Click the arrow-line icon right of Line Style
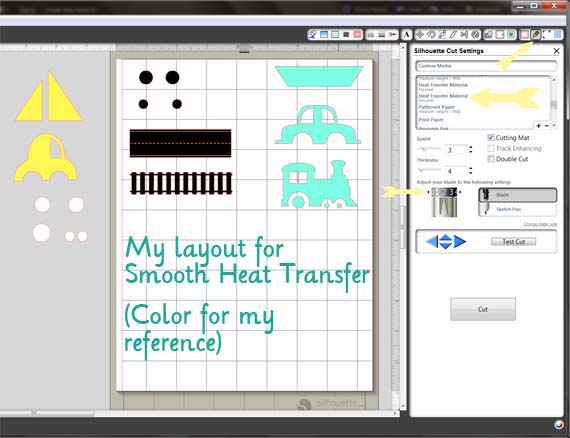Screen dimensions: 570x438 coord(393,35)
